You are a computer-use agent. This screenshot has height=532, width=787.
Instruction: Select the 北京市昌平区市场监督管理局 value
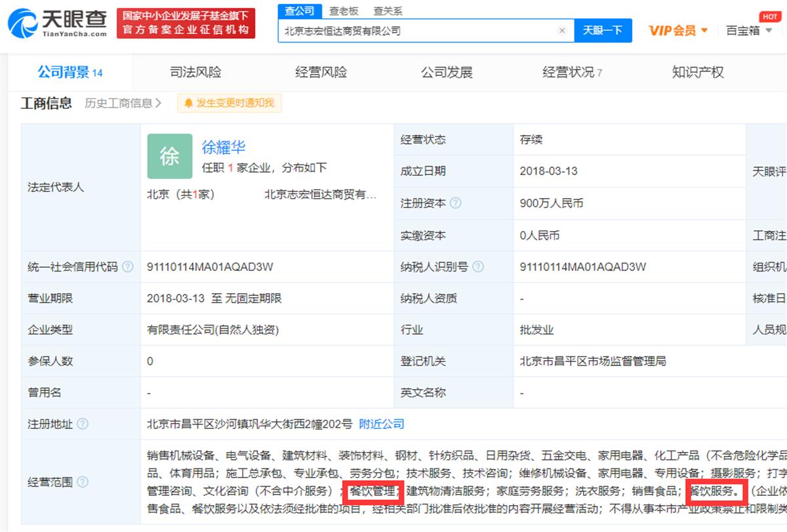[593, 361]
